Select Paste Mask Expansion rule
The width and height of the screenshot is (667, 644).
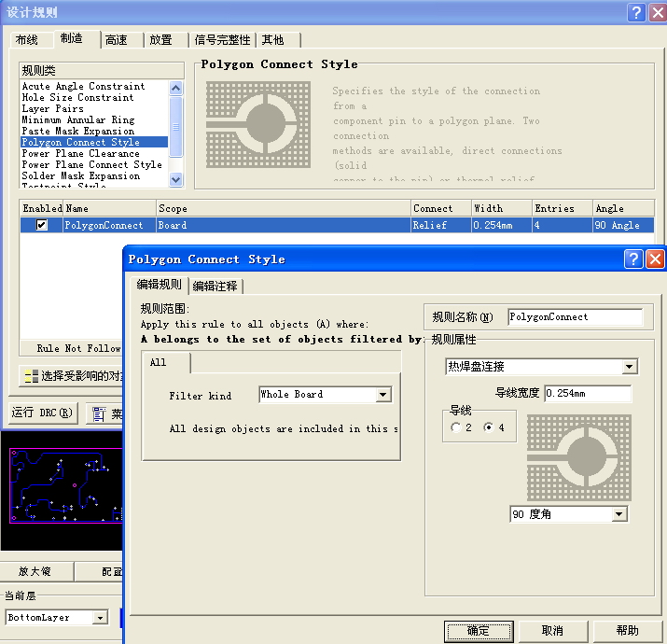78,131
